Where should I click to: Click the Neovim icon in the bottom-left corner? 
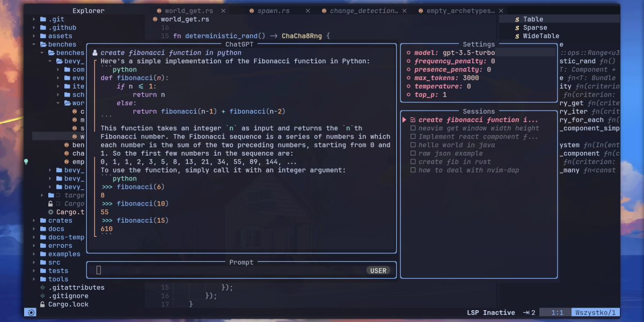click(31, 312)
